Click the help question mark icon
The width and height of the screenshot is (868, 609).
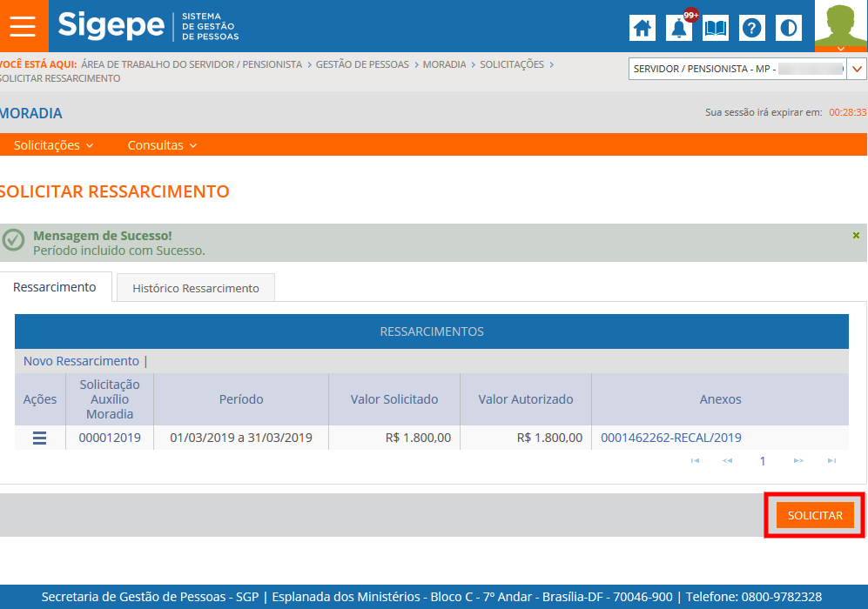pyautogui.click(x=752, y=28)
